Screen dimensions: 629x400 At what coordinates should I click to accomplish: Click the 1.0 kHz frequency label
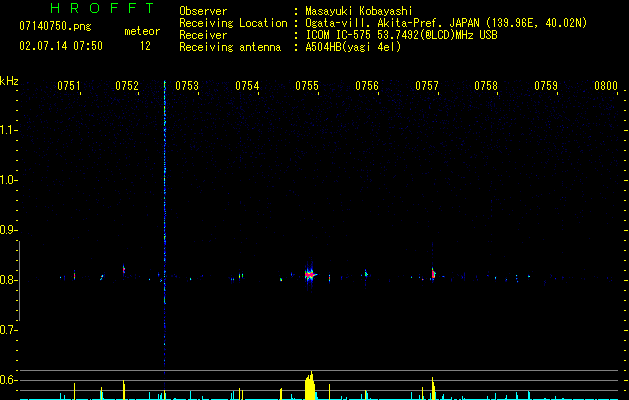(x=8, y=180)
